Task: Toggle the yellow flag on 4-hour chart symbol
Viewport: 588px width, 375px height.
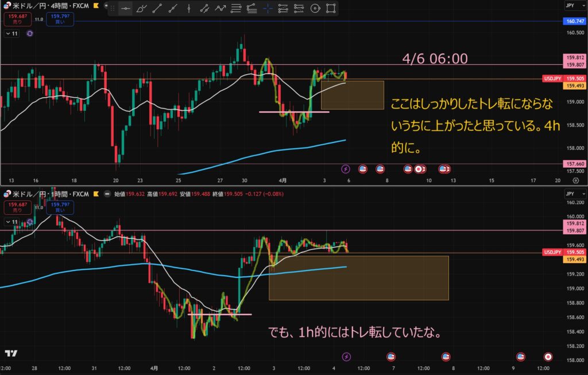Action: [95, 6]
